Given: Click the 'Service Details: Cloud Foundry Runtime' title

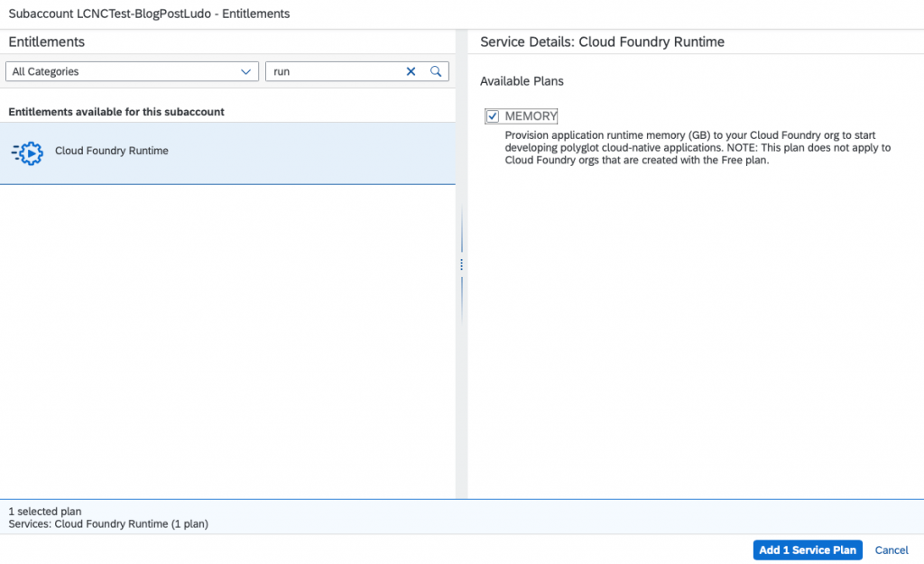Looking at the screenshot, I should [602, 42].
